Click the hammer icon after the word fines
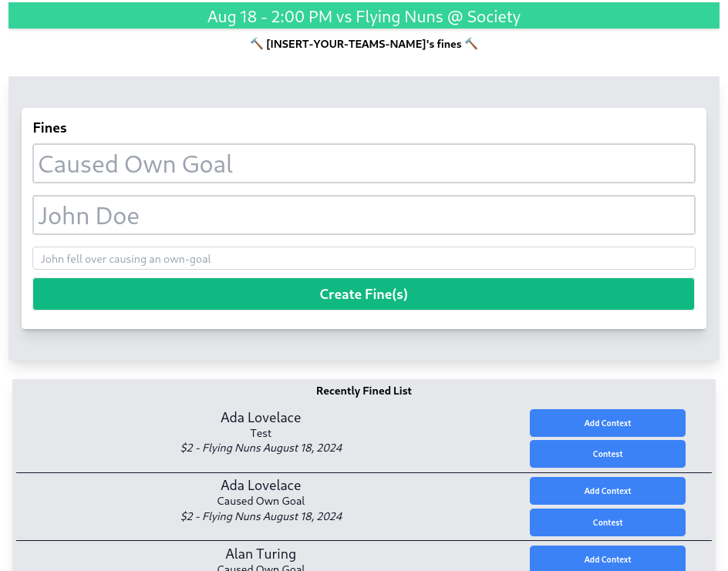Image resolution: width=728 pixels, height=571 pixels. click(x=471, y=44)
